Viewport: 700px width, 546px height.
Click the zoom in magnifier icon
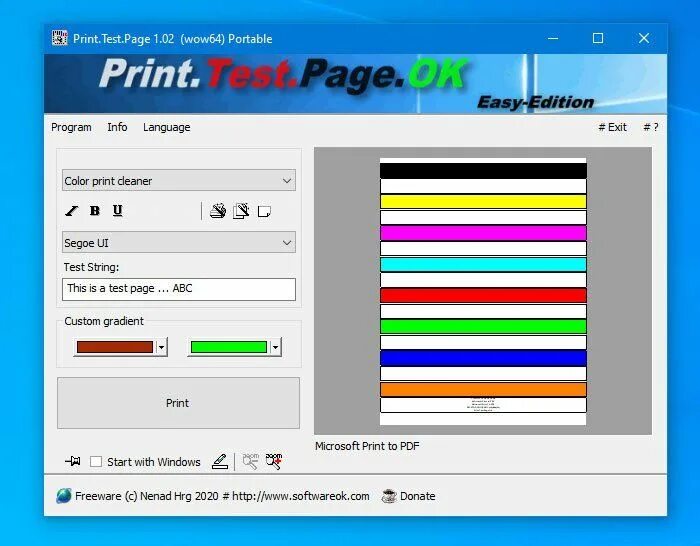[274, 461]
